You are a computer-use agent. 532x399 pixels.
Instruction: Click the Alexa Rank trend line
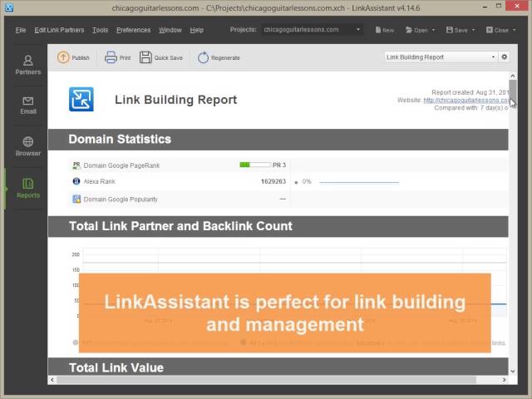click(359, 182)
